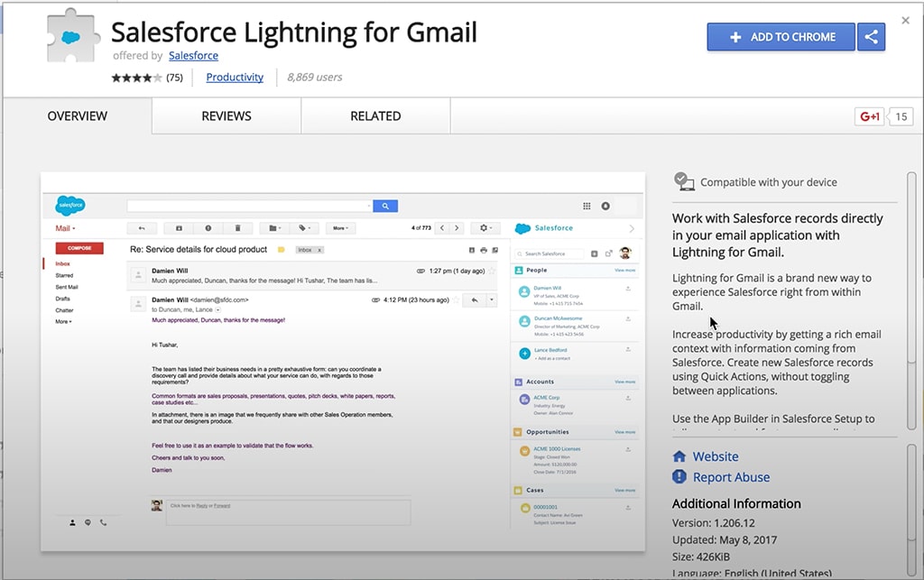Expand recipient details arrow after Lance
This screenshot has height=580, width=924.
pyautogui.click(x=217, y=309)
